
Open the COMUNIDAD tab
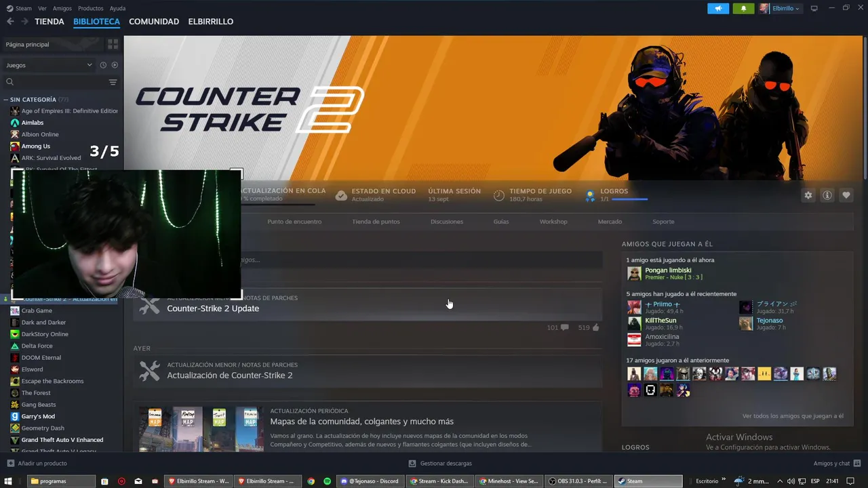[154, 22]
